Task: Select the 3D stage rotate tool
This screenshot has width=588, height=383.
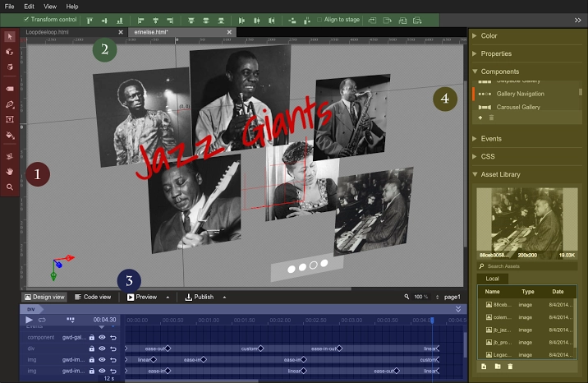Action: tap(10, 156)
